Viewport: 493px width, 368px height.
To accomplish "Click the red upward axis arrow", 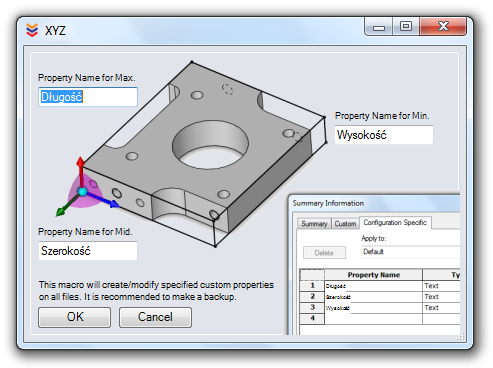I will [x=80, y=163].
